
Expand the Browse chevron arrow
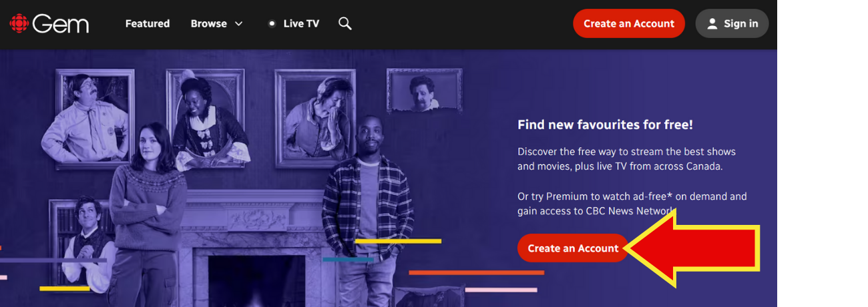click(x=238, y=23)
